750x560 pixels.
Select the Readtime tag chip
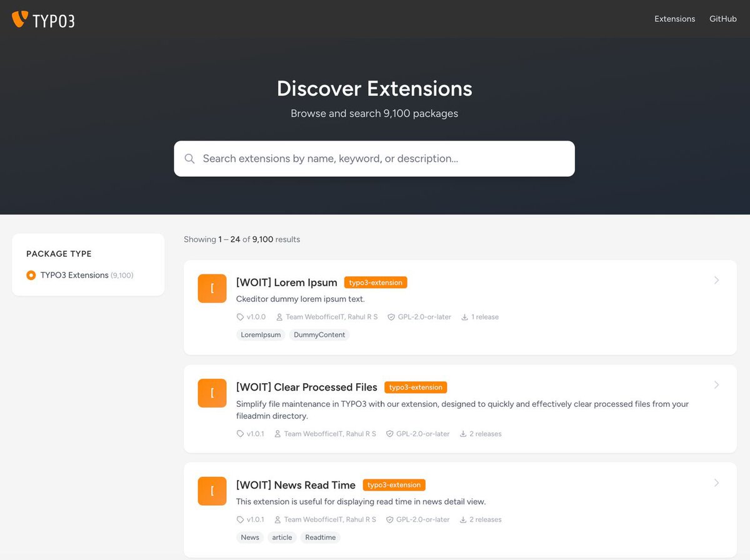pos(321,537)
